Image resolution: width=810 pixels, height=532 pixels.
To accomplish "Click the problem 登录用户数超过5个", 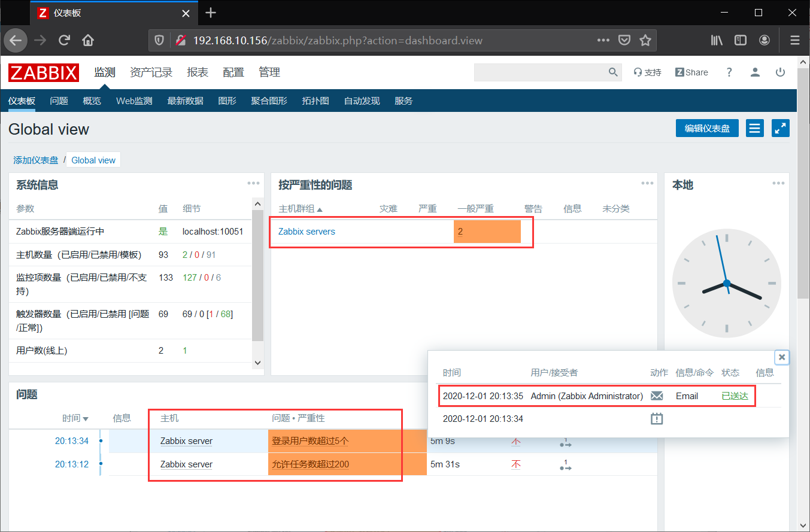I will click(x=310, y=441).
